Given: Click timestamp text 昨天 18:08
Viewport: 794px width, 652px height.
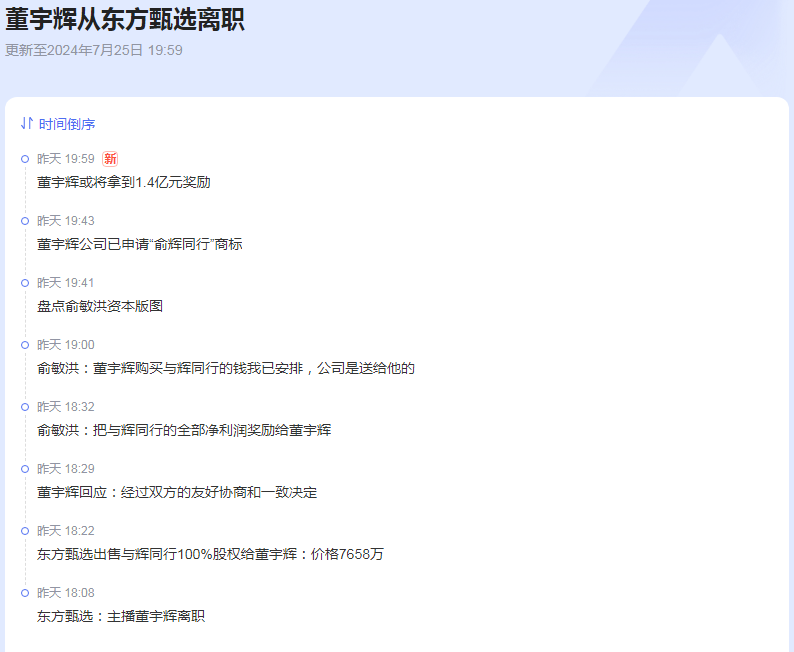Looking at the screenshot, I should pos(66,593).
